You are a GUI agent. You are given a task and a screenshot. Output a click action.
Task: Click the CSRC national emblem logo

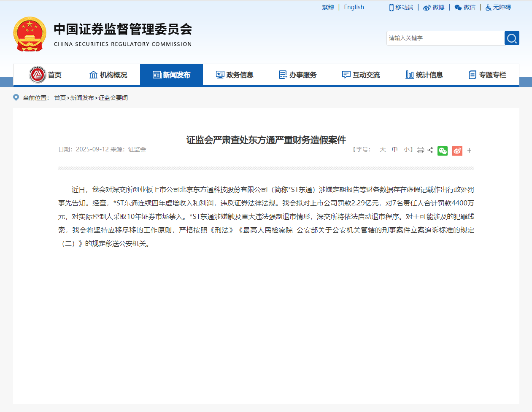30,34
